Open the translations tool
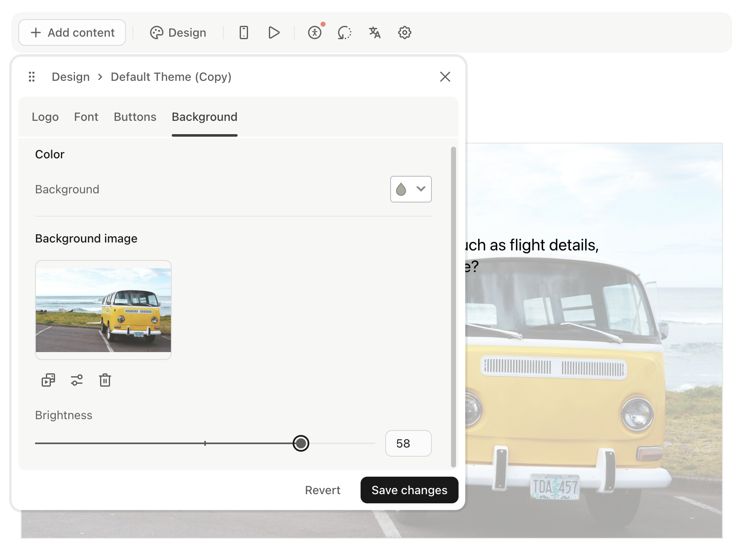Screen dimensions: 742x560 [374, 32]
